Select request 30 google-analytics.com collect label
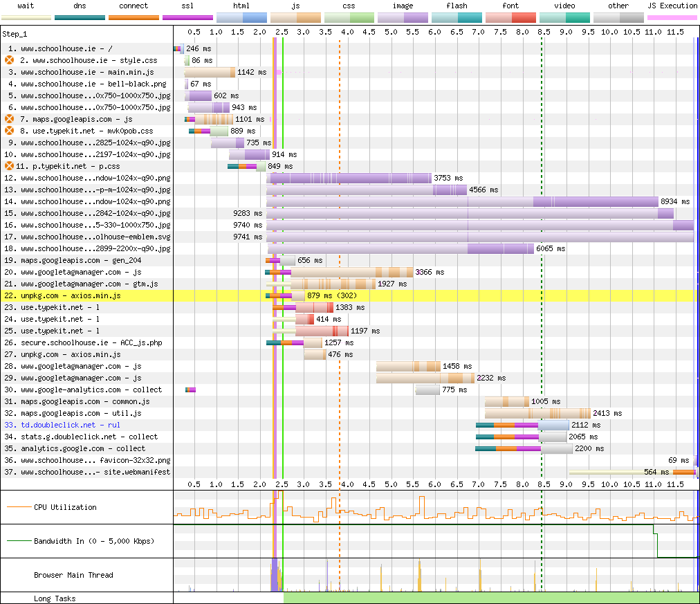Screen dimensions: 700x604 point(83,390)
